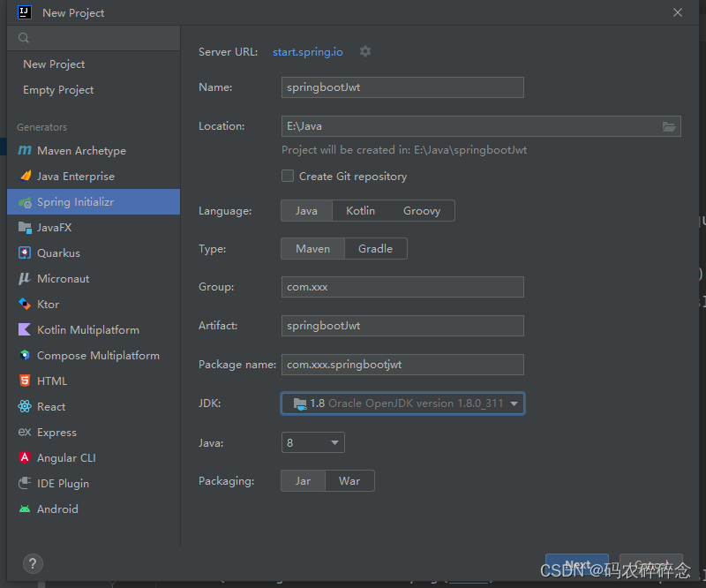
Task: Click the project Name field
Action: point(402,87)
